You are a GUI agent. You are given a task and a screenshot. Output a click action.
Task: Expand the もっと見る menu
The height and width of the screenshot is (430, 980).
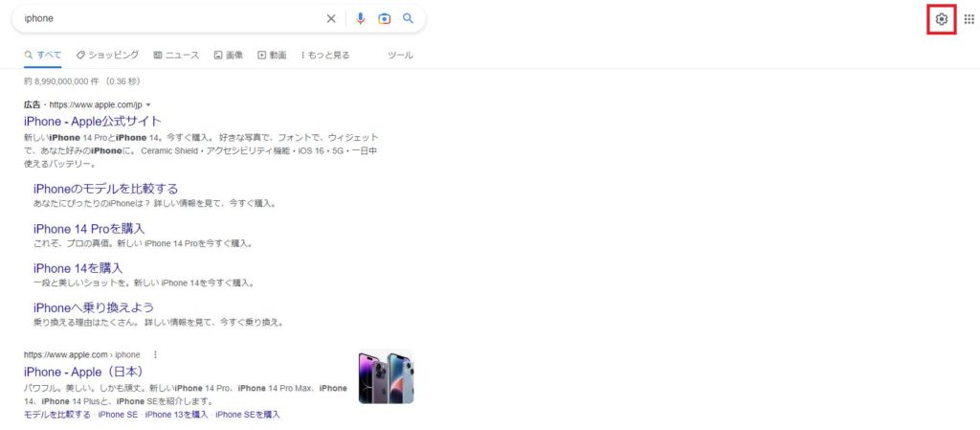[325, 55]
